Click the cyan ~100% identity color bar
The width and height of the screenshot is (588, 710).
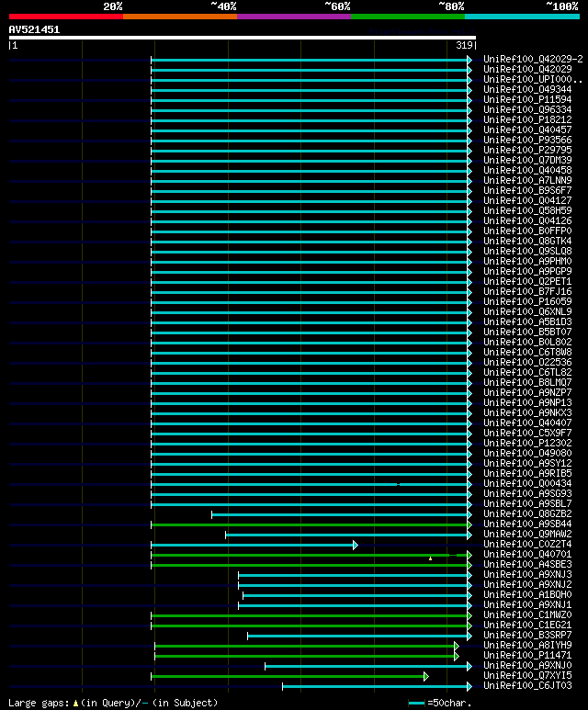click(x=523, y=17)
